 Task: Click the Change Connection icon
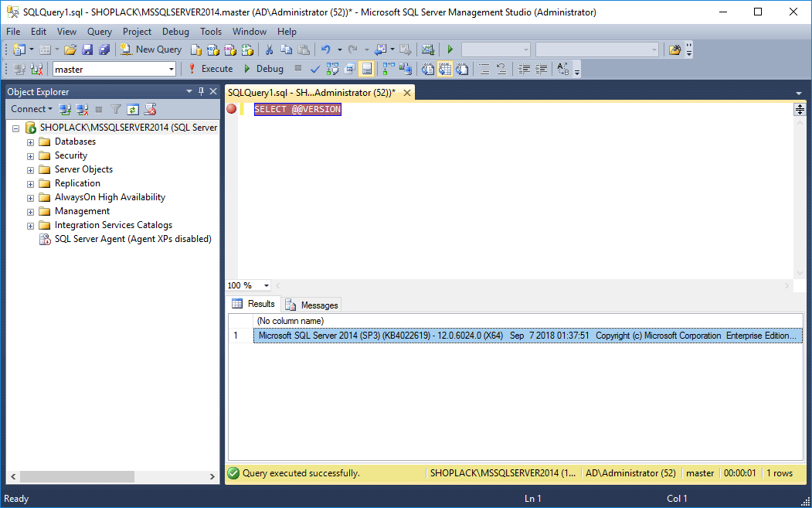36,69
